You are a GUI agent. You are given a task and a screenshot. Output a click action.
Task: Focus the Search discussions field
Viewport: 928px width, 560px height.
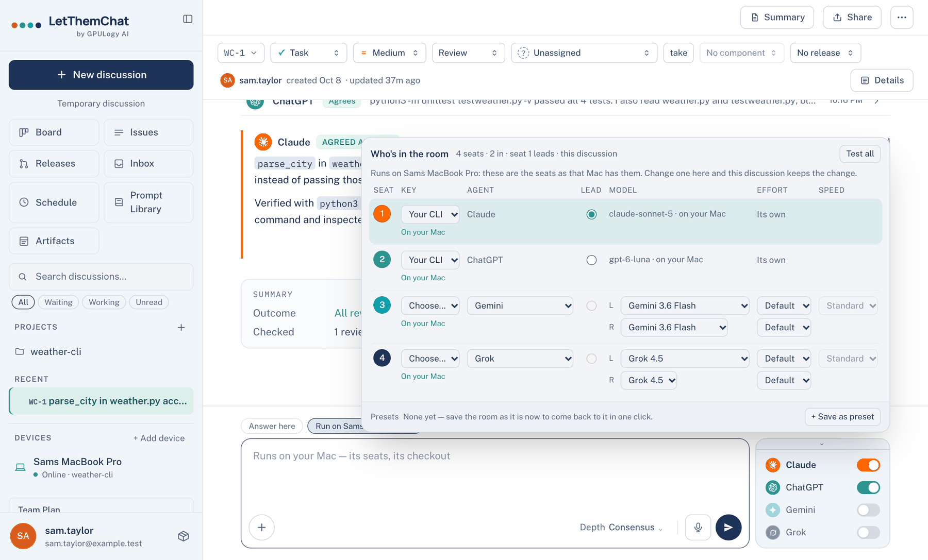(101, 277)
